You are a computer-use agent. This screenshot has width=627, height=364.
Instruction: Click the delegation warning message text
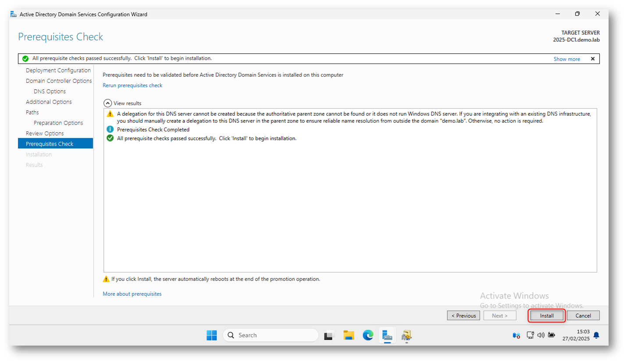353,117
